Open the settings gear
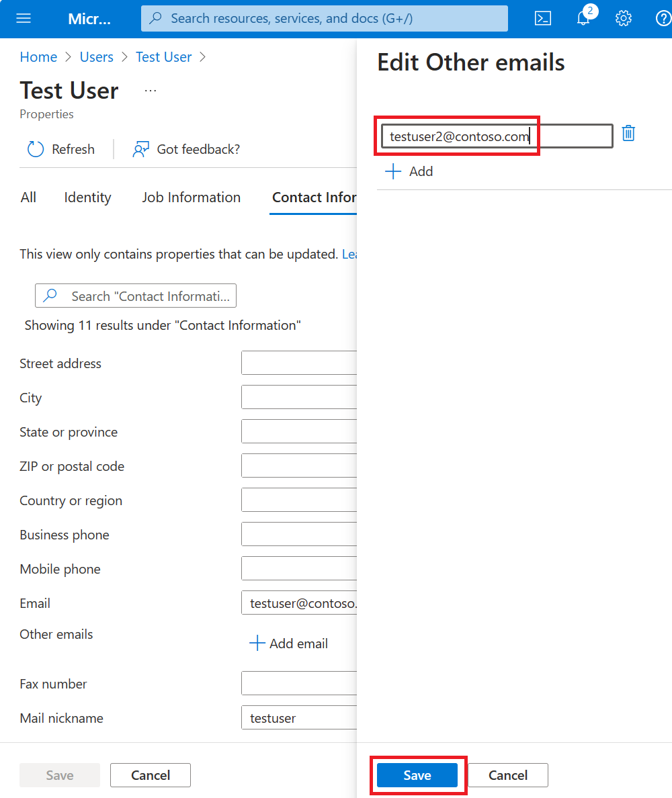Screen dimensions: 672x798 [623, 19]
